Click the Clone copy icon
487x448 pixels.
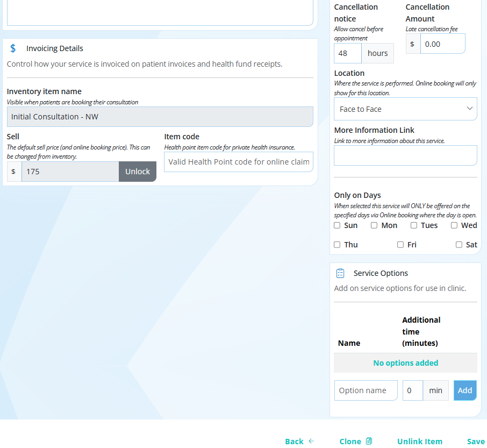point(369,441)
